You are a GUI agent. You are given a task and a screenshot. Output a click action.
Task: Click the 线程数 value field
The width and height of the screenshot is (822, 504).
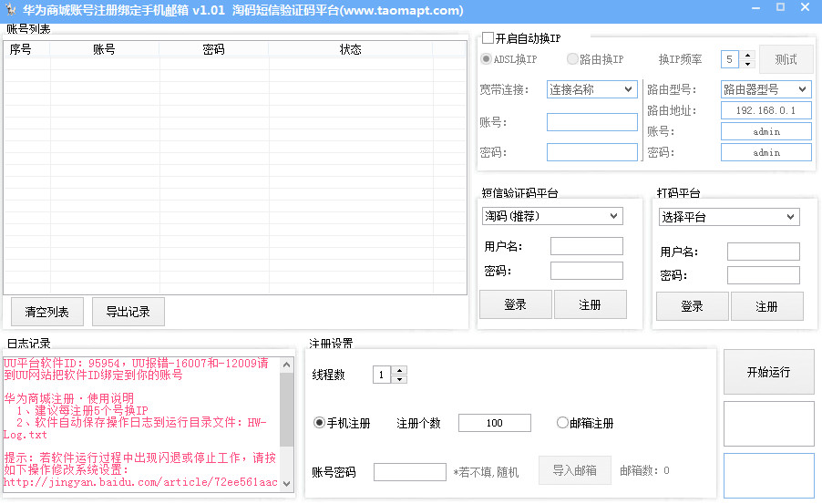(x=382, y=375)
